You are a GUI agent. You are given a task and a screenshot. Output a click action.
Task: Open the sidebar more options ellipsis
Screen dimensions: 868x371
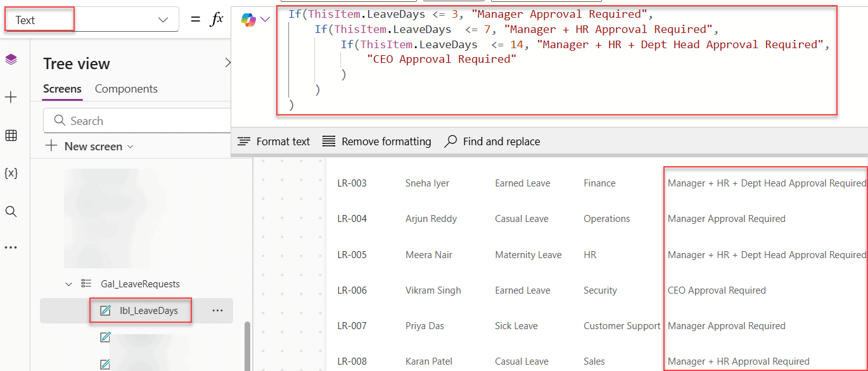11,247
